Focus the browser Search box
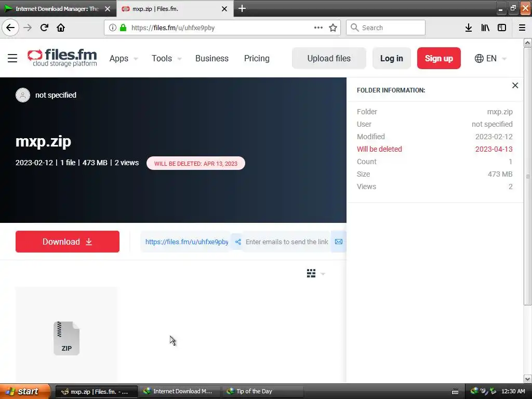Image resolution: width=532 pixels, height=399 pixels. click(385, 28)
